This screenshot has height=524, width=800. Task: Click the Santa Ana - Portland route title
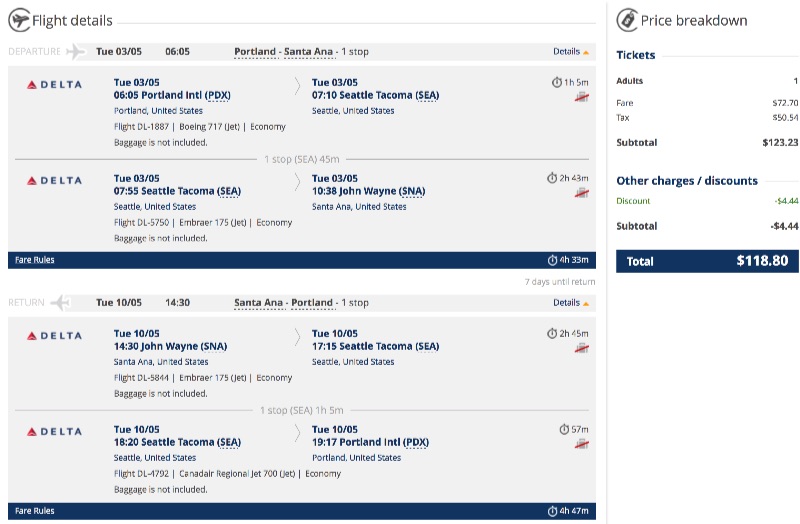[283, 303]
